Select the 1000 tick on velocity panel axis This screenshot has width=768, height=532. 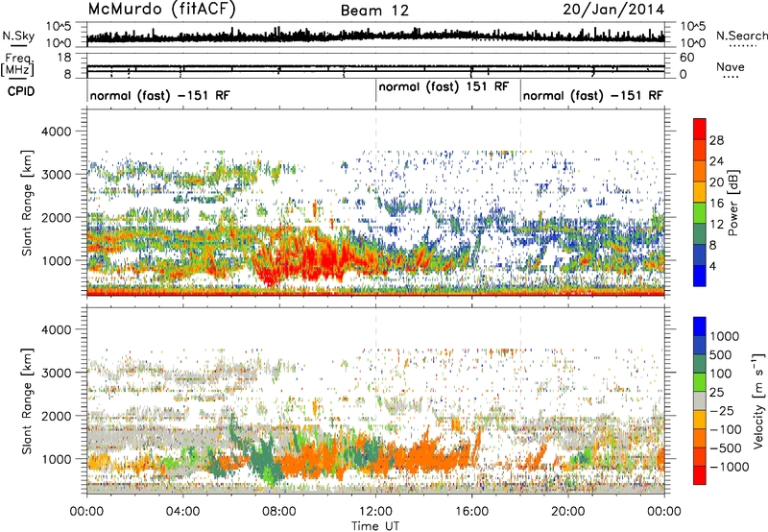coord(57,459)
